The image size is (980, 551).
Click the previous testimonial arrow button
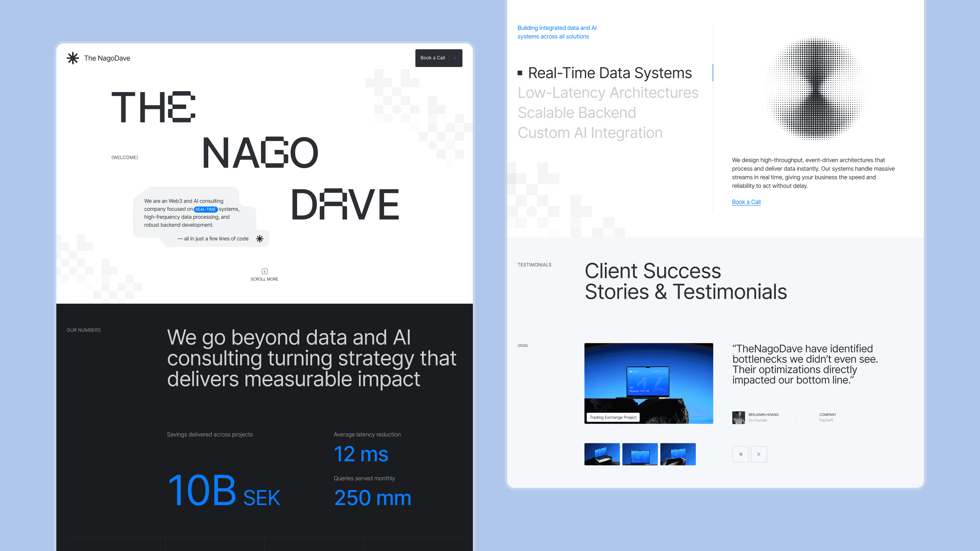[x=740, y=454]
